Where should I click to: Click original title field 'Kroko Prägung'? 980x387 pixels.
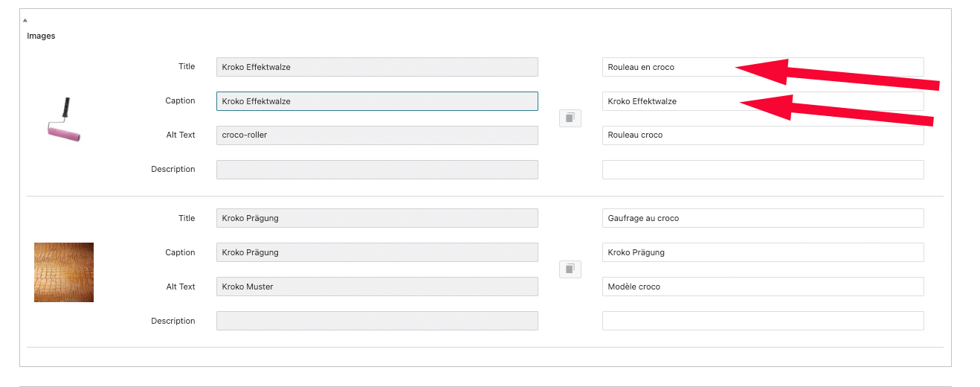[377, 218]
